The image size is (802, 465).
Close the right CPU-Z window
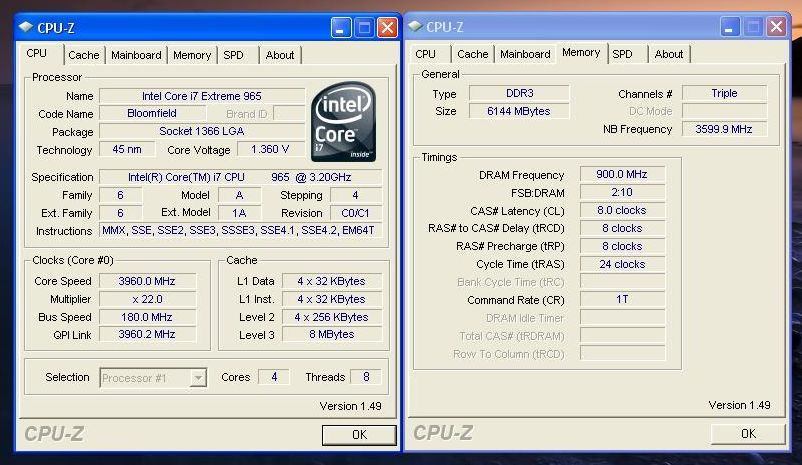[776, 27]
